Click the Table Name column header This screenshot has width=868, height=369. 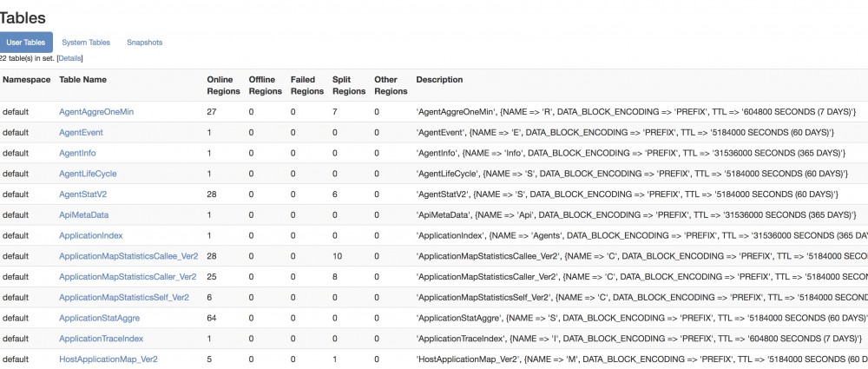[x=83, y=80]
